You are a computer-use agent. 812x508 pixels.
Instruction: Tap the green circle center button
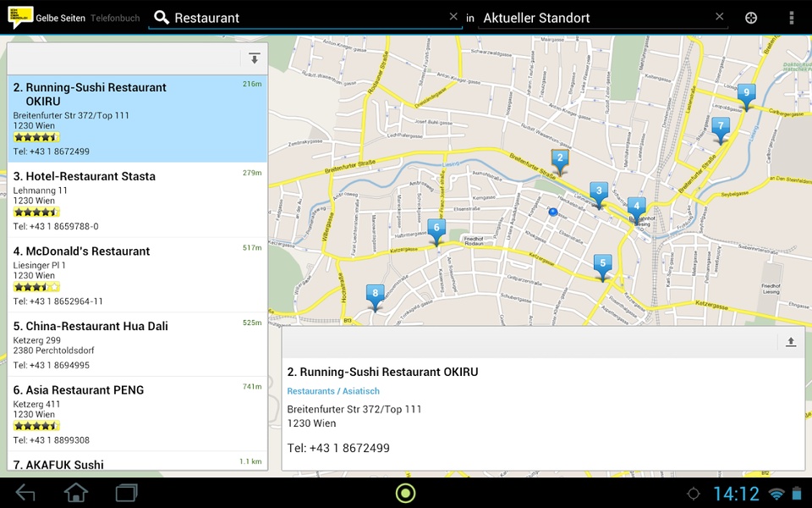point(405,493)
